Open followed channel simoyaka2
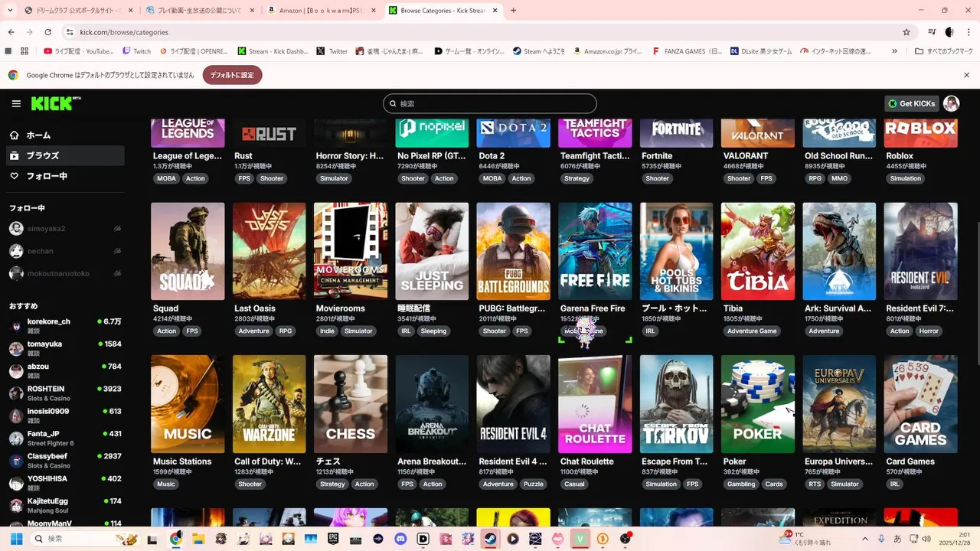This screenshot has height=551, width=980. [65, 229]
